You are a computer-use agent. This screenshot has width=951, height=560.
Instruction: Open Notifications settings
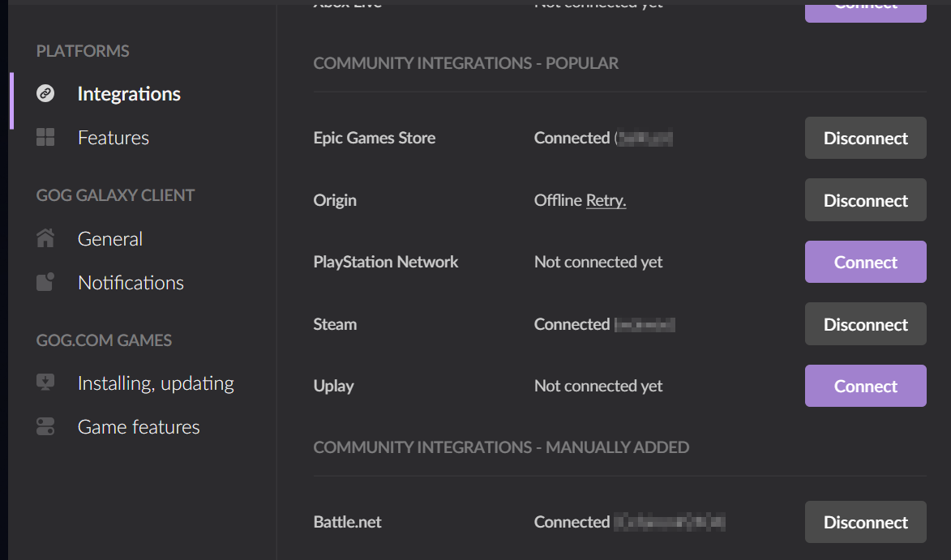click(131, 283)
